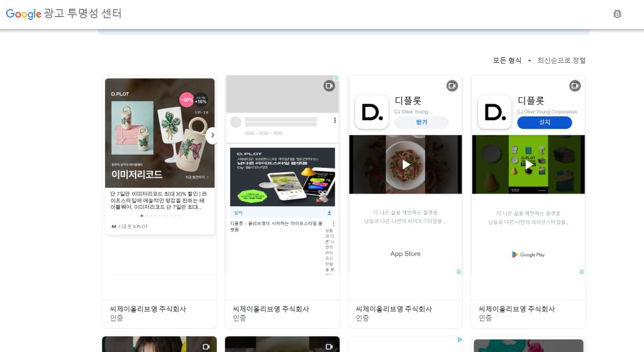Open the 이미저리코드 ad image
Viewport: 644px width, 352px height.
click(x=160, y=133)
